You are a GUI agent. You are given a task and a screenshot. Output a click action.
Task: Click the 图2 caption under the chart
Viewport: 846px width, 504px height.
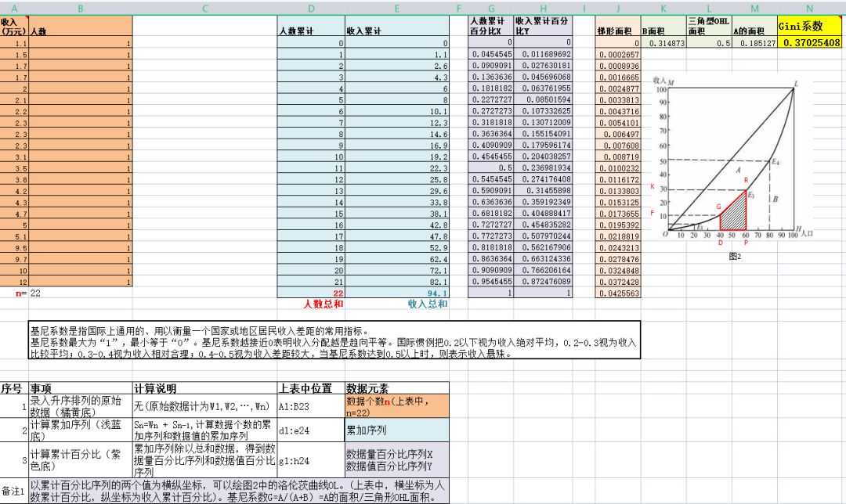click(x=735, y=257)
